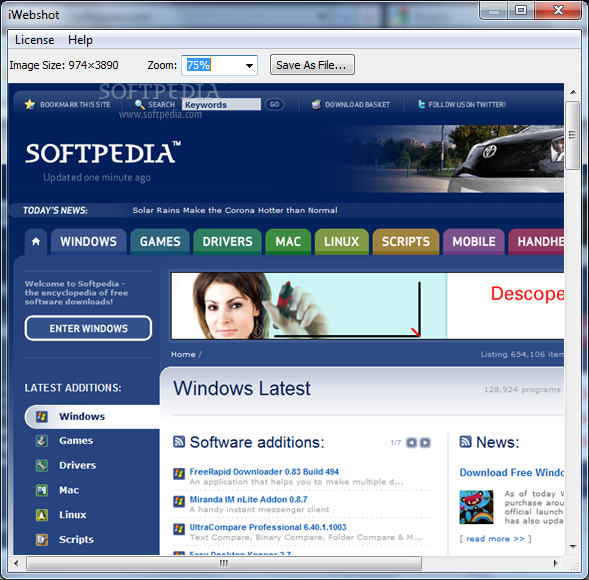Click the Software additions RSS feed icon
The height and width of the screenshot is (580, 589).
[x=179, y=442]
